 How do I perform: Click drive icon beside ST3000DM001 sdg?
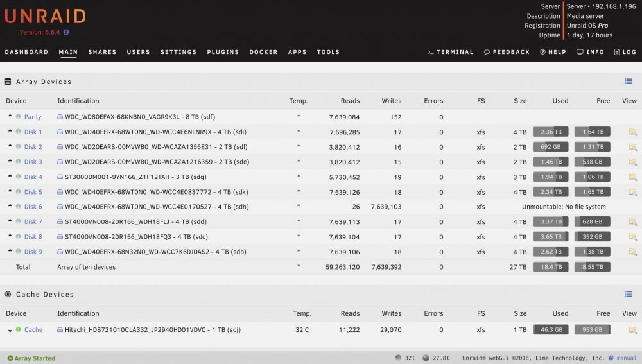point(60,177)
